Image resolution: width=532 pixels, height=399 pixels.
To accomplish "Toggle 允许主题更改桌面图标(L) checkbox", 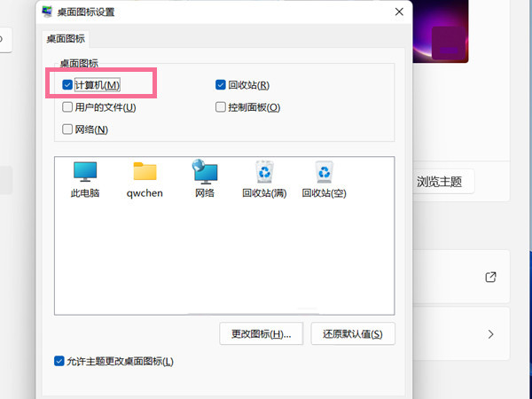I will [x=59, y=361].
